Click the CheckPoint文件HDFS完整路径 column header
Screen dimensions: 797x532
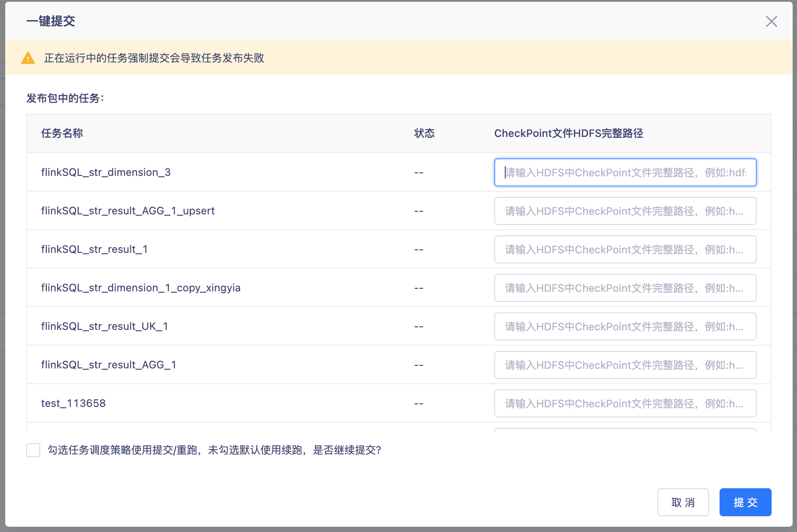[x=569, y=133]
